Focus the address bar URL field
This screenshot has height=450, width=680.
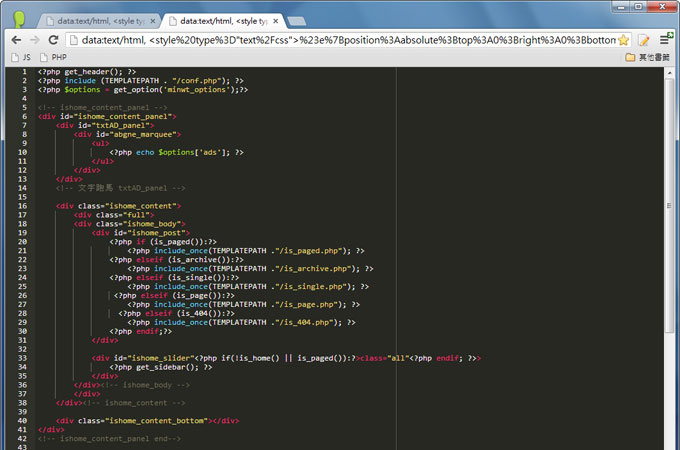pos(349,40)
